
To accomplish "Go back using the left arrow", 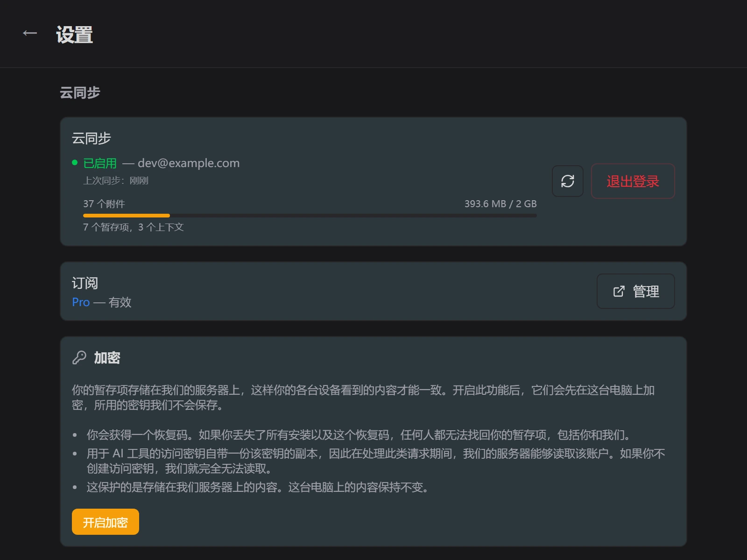I will 30,33.
